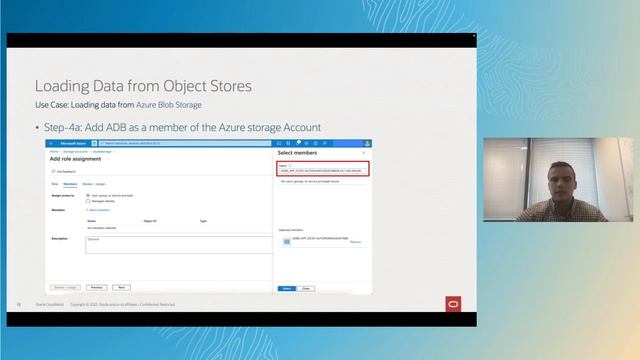
Task: Open the Azure settings gear icon
Action: point(307,143)
